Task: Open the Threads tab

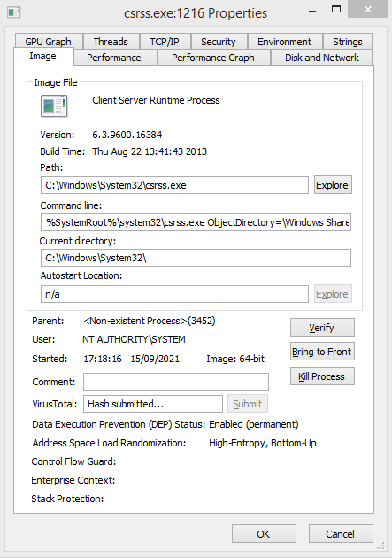Action: tap(111, 42)
